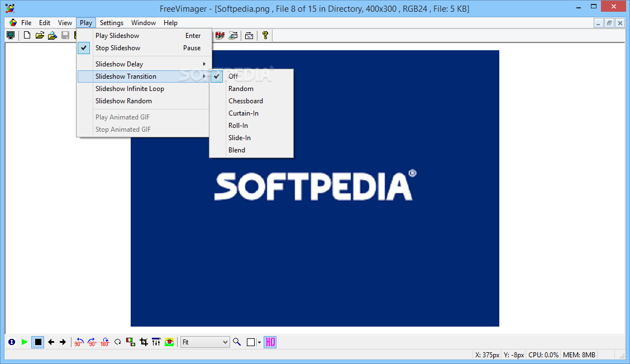The height and width of the screenshot is (364, 630).
Task: Stop slideshow with black square button
Action: 38,342
